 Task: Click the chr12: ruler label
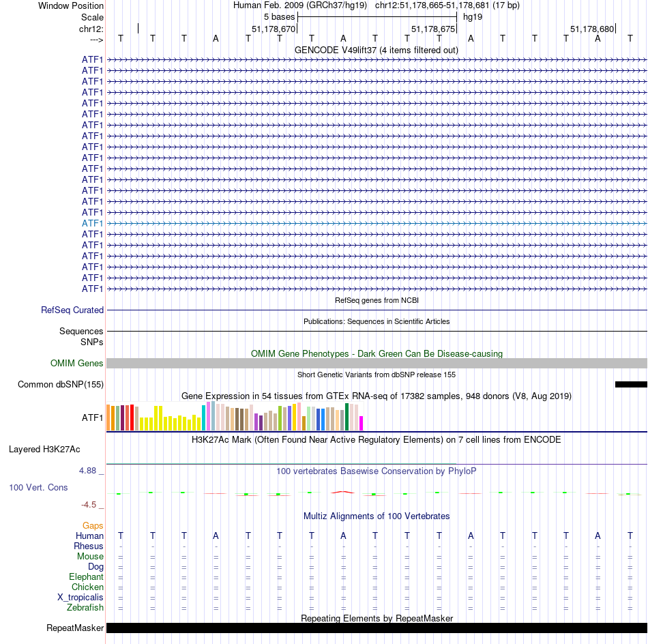[91, 29]
